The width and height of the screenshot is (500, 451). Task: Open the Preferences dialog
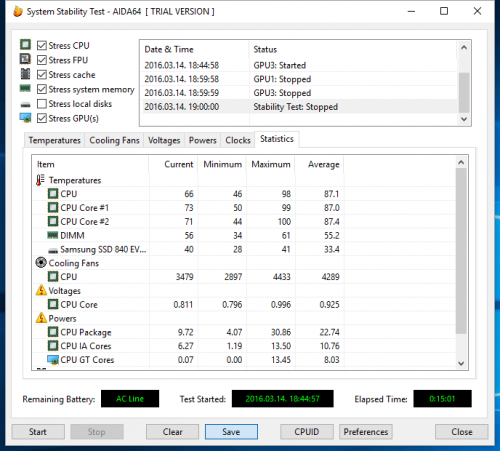click(x=366, y=432)
